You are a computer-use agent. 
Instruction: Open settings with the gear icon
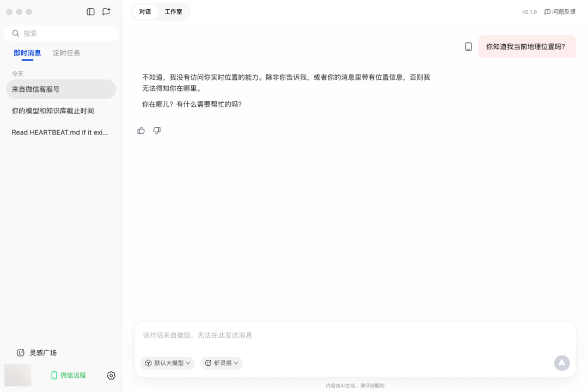tap(111, 376)
